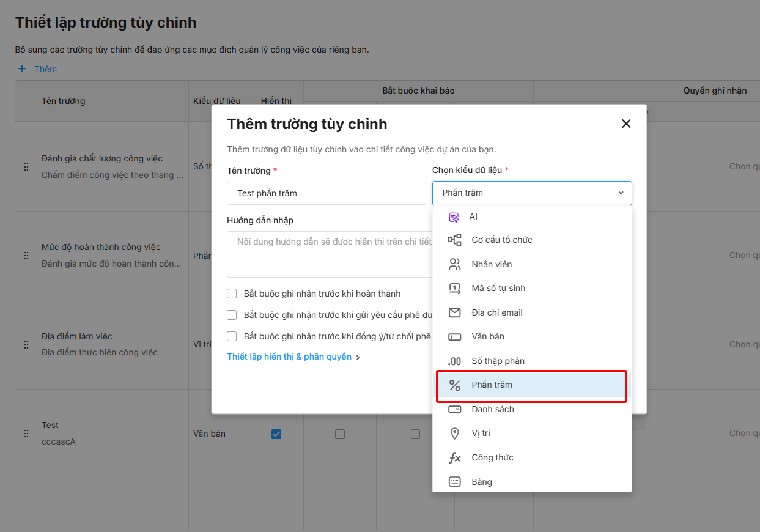Enable 'Bắt buộc ghi nhận trước khi hoàn thành'
760x532 pixels.
tap(232, 294)
